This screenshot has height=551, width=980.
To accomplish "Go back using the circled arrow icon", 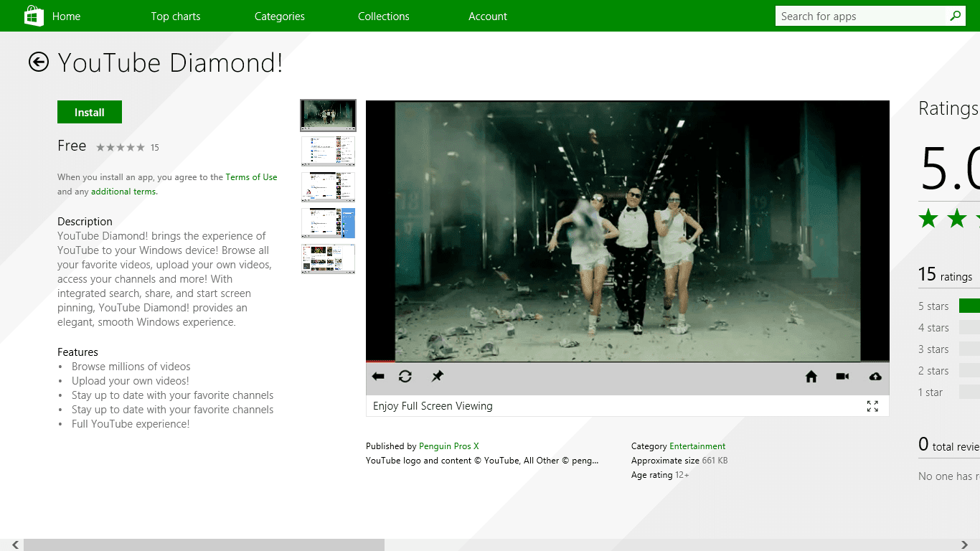I will (x=39, y=62).
